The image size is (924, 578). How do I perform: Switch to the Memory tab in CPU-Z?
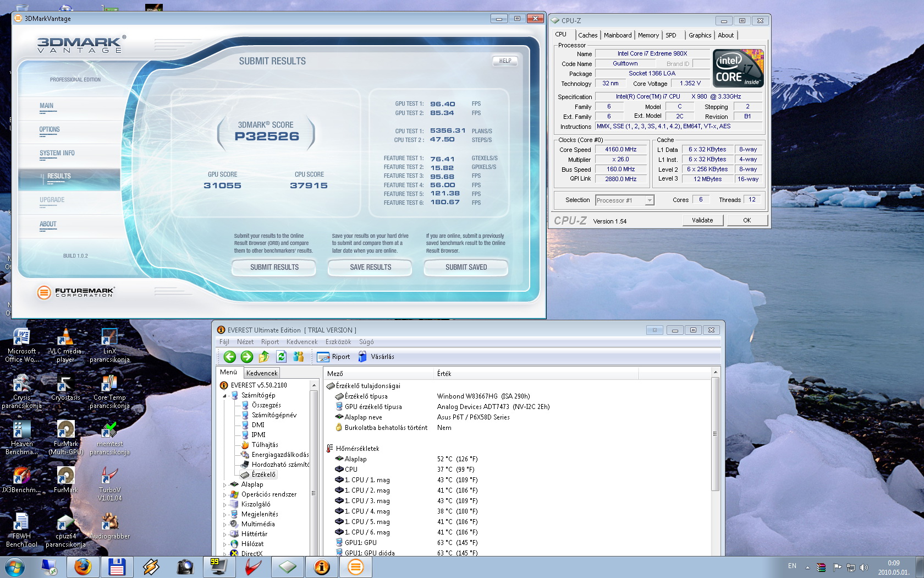pyautogui.click(x=648, y=35)
